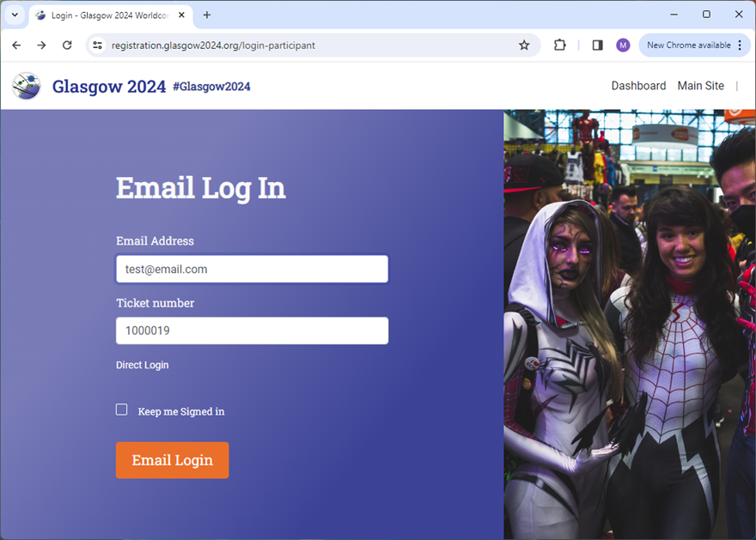
Task: Go forward in browser history
Action: click(x=41, y=46)
